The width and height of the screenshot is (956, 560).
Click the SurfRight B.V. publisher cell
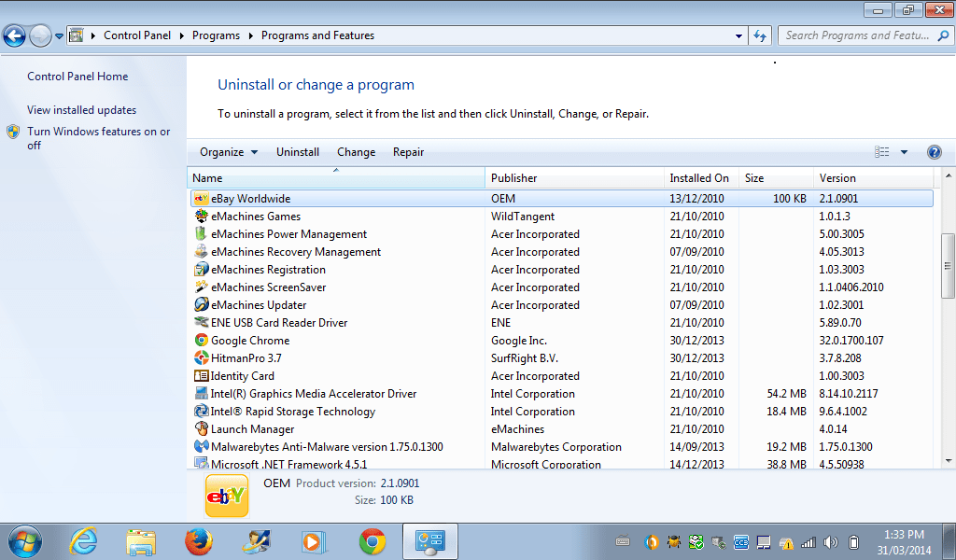tap(525, 358)
